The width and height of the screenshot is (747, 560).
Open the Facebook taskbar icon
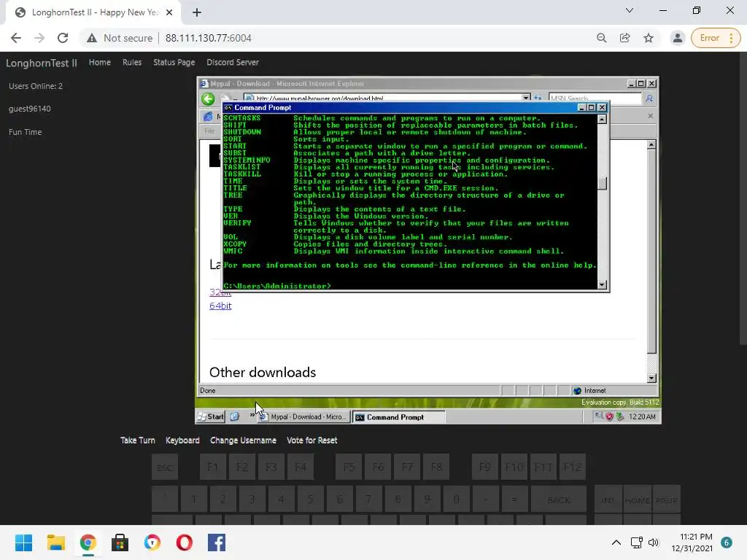coord(216,542)
